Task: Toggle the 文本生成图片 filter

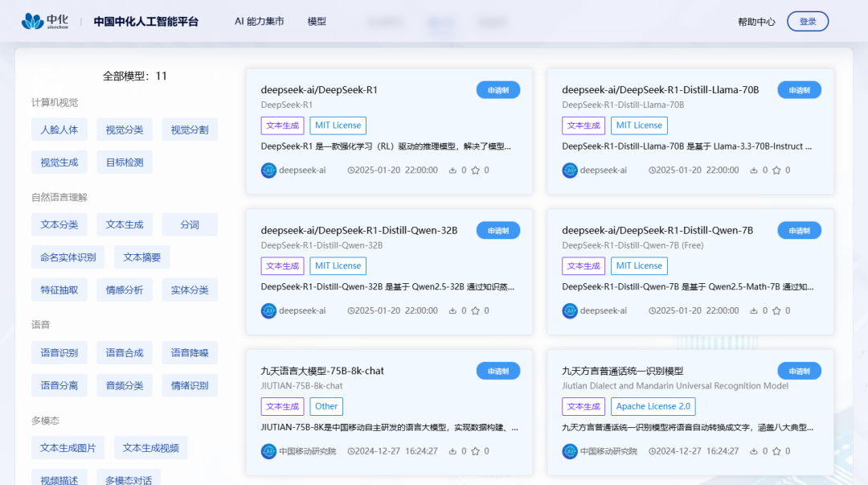Action: click(x=68, y=447)
